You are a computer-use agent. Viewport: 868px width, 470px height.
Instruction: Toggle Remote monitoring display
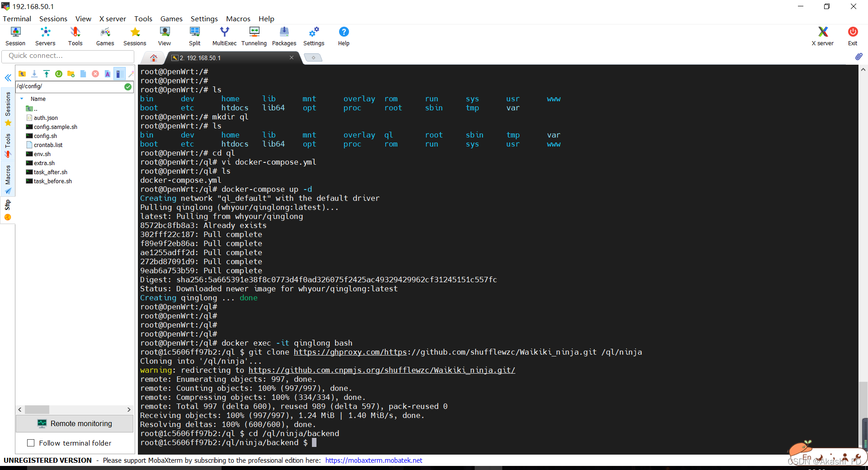[x=75, y=423]
